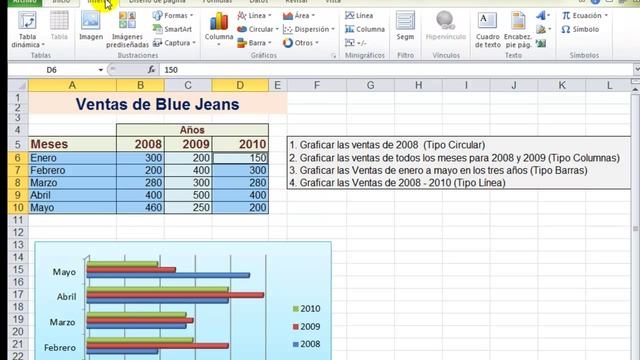Click the 2009 column heading cell
640x360 pixels.
188,144
